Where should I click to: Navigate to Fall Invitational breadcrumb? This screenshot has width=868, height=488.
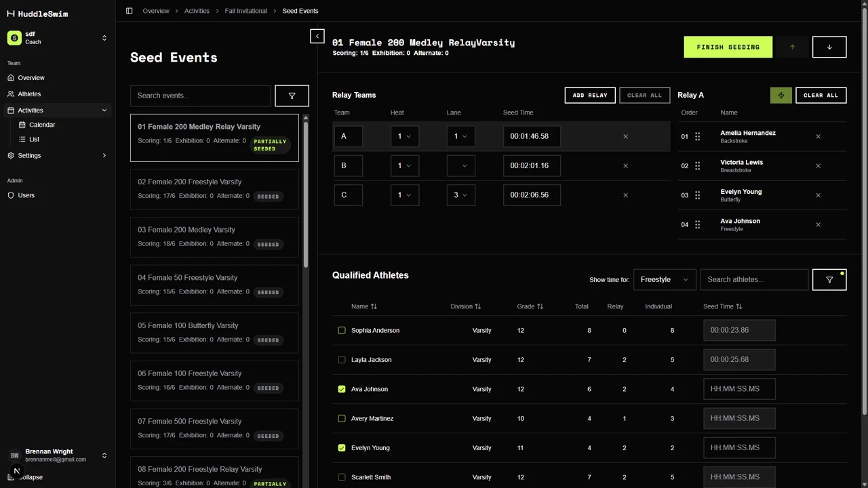[x=245, y=10]
